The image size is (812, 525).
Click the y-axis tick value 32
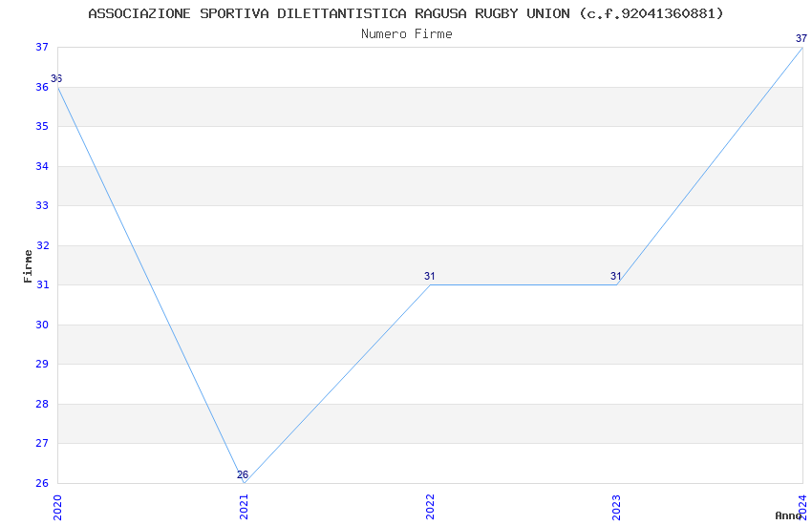[x=42, y=245]
